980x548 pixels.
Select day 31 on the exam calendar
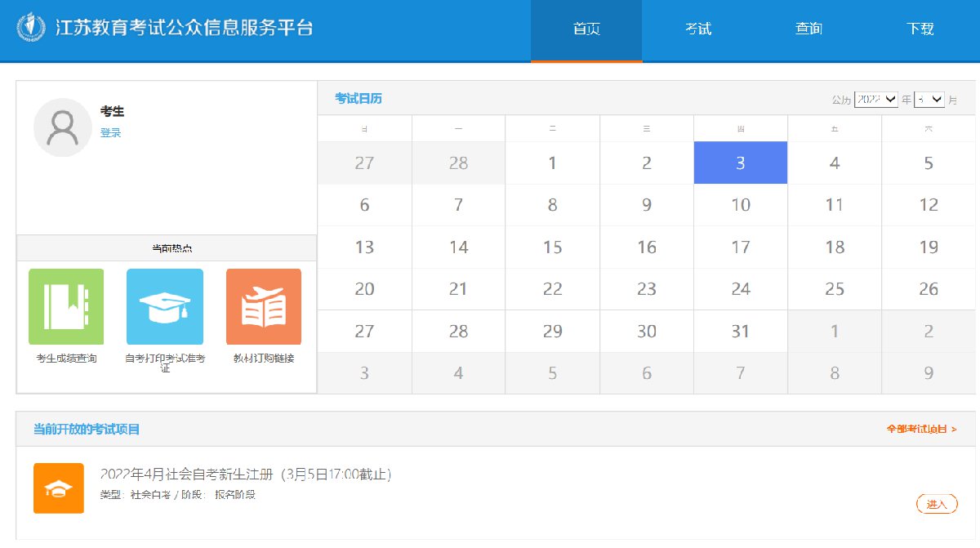[x=741, y=332]
